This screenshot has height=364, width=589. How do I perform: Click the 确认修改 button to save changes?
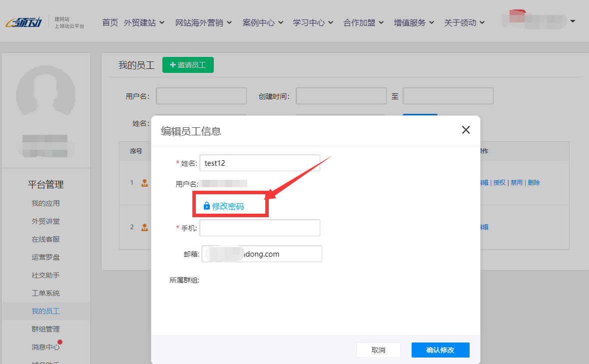click(x=440, y=350)
